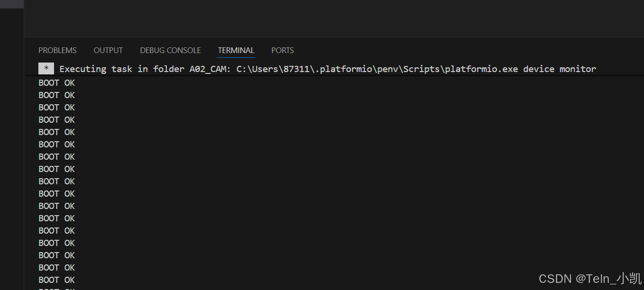
Task: Click platformio.exe in the command path
Action: pyautogui.click(x=481, y=69)
